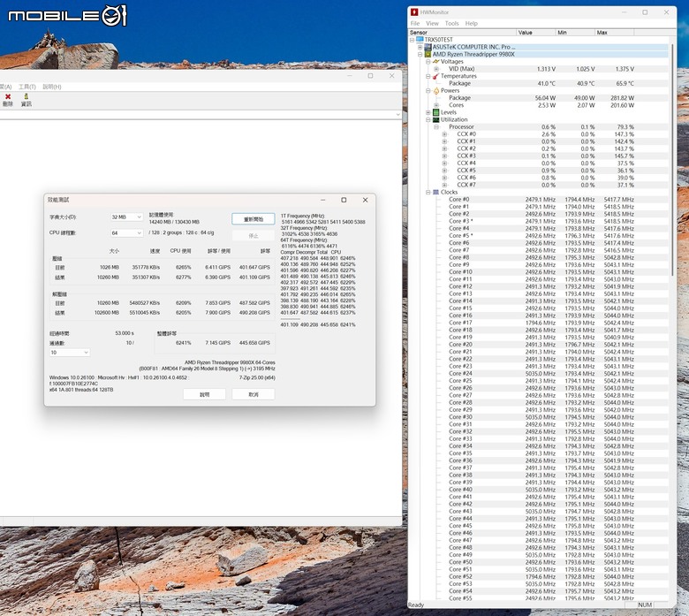This screenshot has width=689, height=616.
Task: Open the Help menu in HWMonitor
Action: (472, 23)
